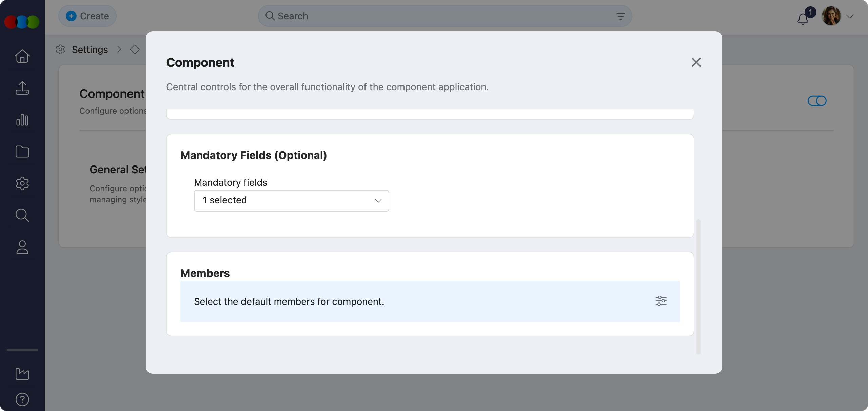Open the bar chart analytics icon

(x=22, y=120)
